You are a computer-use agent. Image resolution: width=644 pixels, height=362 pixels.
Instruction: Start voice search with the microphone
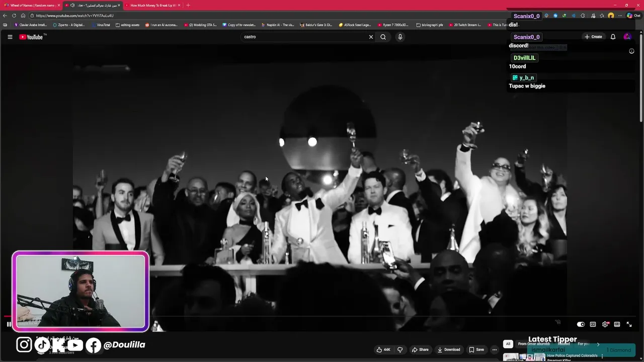[400, 37]
